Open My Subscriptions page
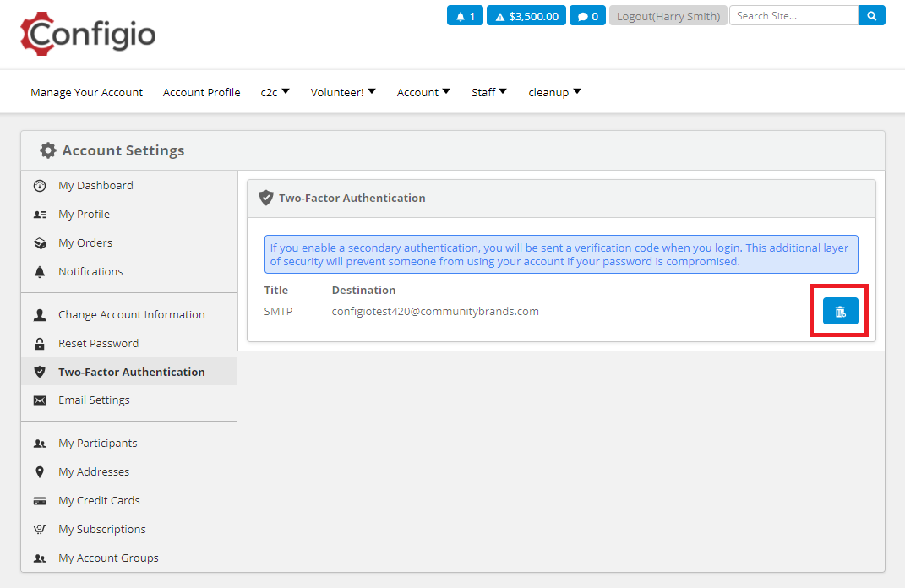 [101, 529]
